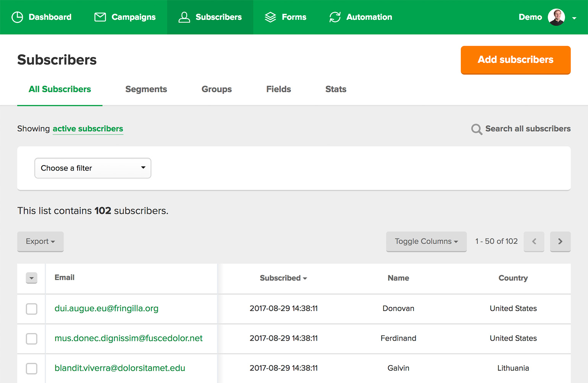
Task: Go to next page of subscribers
Action: click(560, 241)
